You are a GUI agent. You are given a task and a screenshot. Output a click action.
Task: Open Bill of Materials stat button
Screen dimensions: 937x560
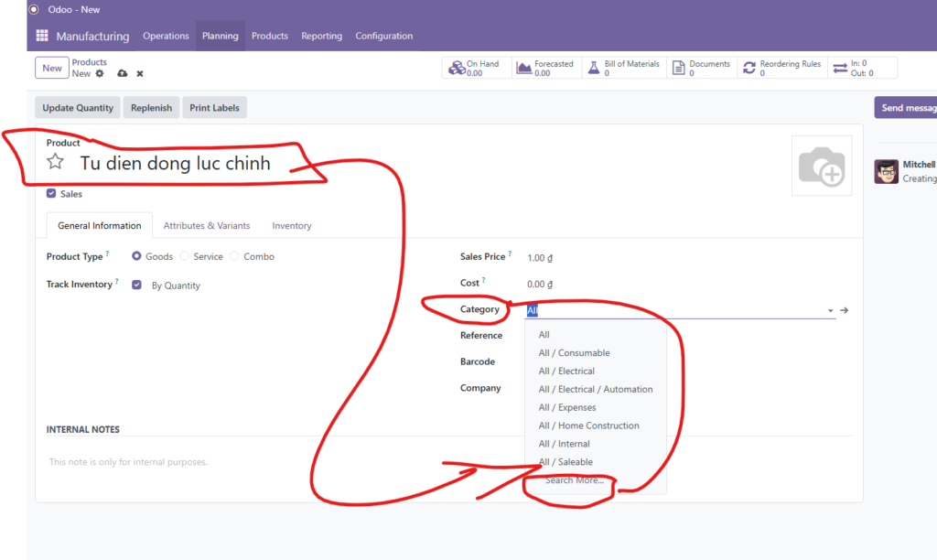tap(624, 69)
